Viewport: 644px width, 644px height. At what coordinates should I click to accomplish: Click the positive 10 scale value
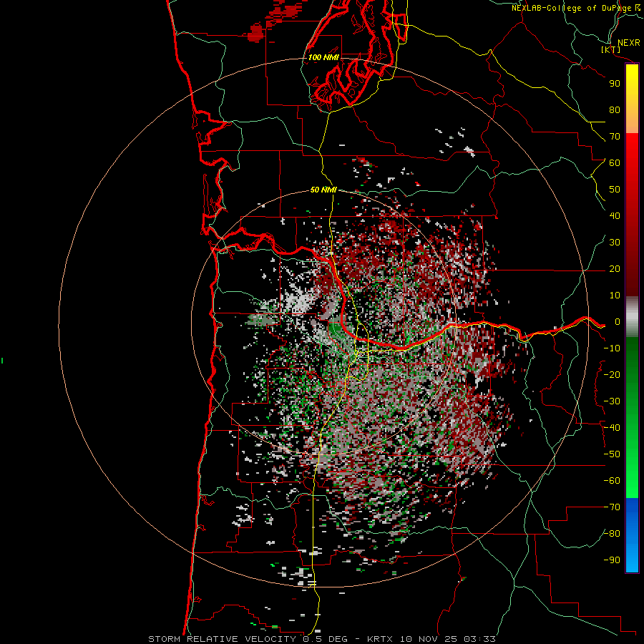[615, 296]
